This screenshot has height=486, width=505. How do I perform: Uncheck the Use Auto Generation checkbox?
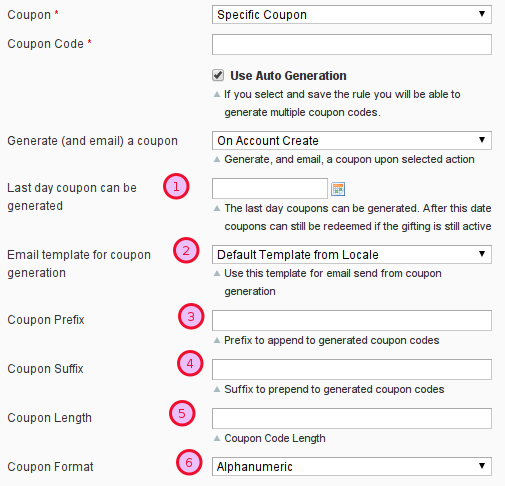pyautogui.click(x=218, y=75)
